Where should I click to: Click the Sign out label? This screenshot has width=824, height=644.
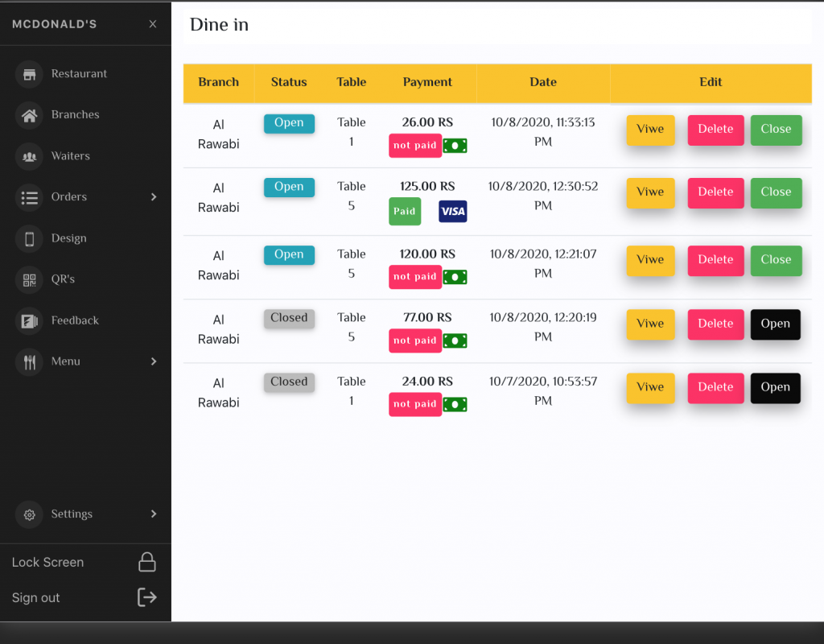point(35,598)
